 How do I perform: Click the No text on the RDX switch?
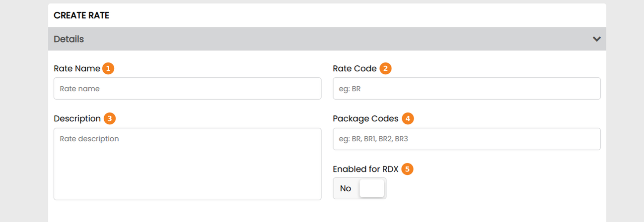[346, 188]
